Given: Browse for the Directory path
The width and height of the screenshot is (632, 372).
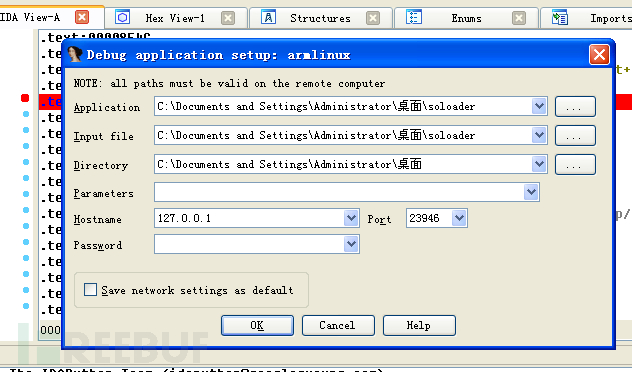Looking at the screenshot, I should point(575,164).
